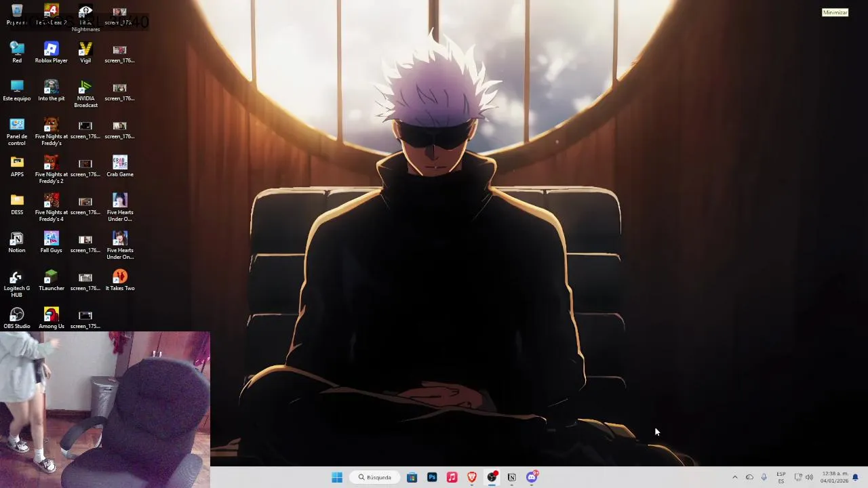
Task: Open NVIDIA Broadcast shortcut
Action: [85, 94]
